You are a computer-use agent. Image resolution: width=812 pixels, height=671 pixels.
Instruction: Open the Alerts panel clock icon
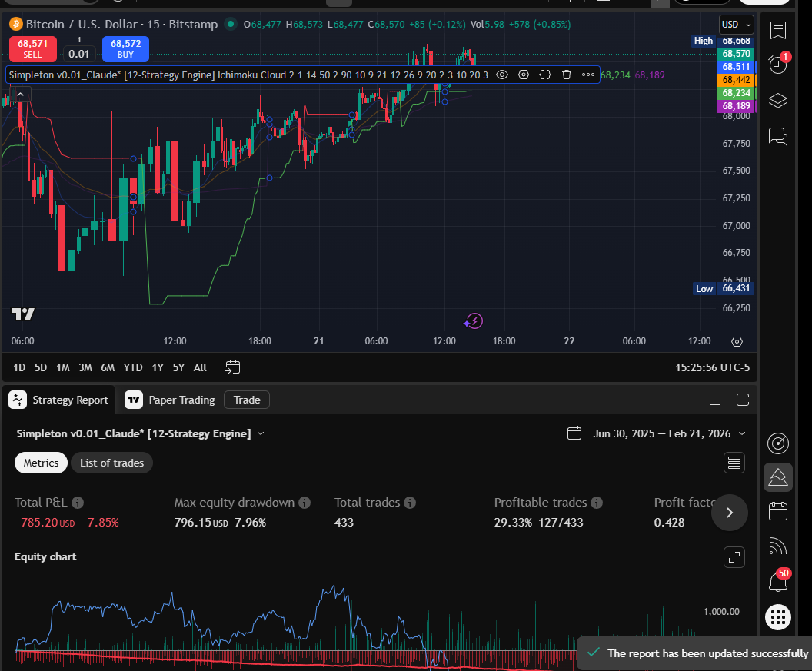pyautogui.click(x=777, y=65)
